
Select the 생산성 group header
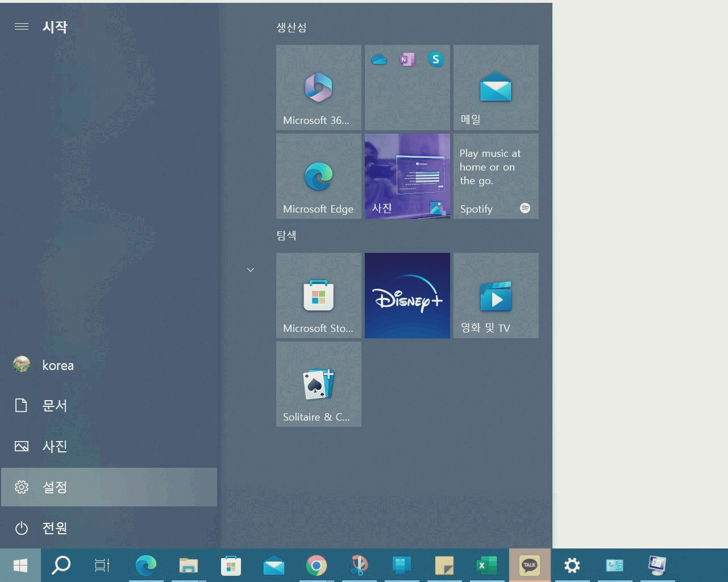(292, 27)
